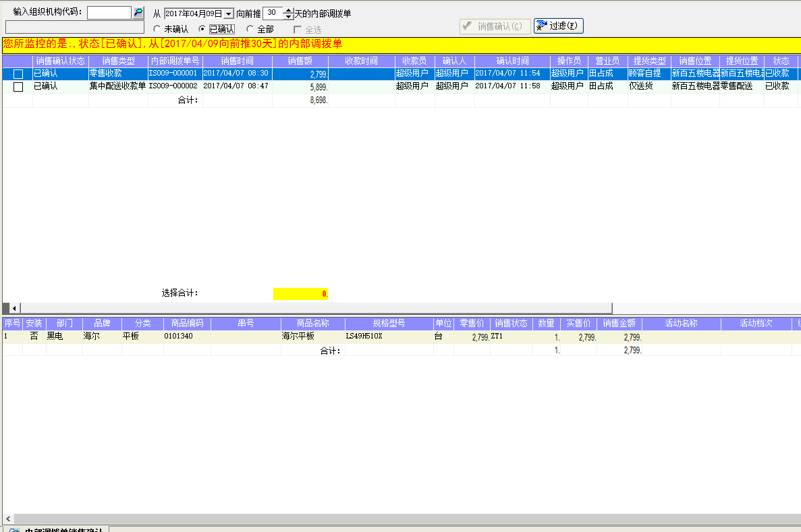
Task: Click the yellow 选择合计 total field
Action: tap(300, 293)
